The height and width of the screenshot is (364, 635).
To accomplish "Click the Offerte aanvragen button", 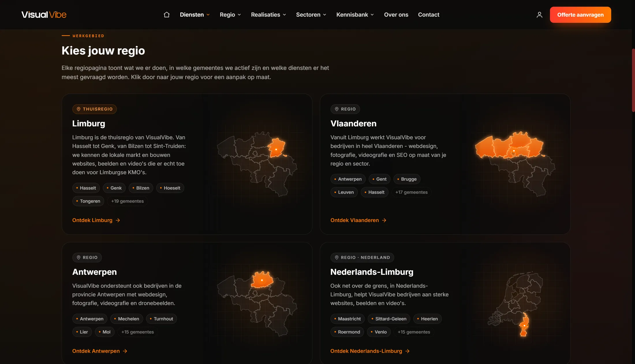I will 580,15.
